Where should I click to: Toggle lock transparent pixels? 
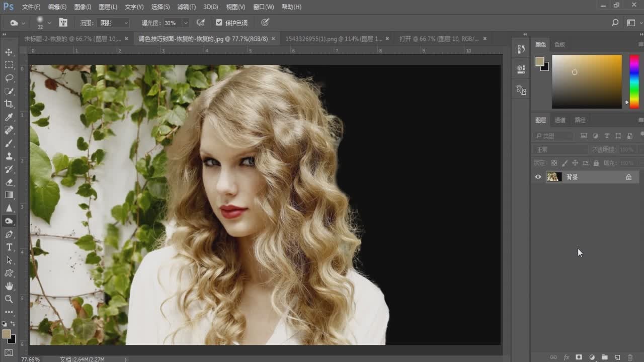coord(554,163)
